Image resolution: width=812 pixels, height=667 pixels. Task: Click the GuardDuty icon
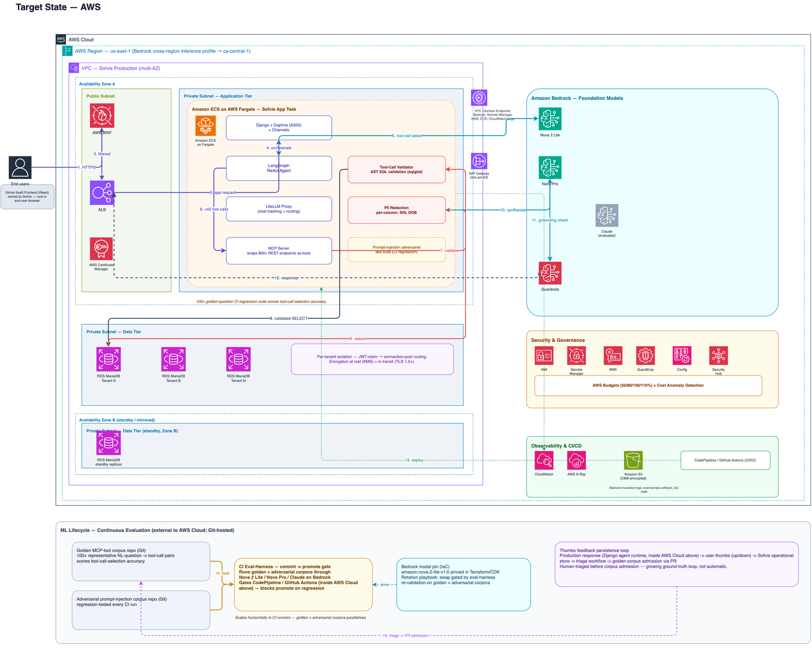coord(646,356)
